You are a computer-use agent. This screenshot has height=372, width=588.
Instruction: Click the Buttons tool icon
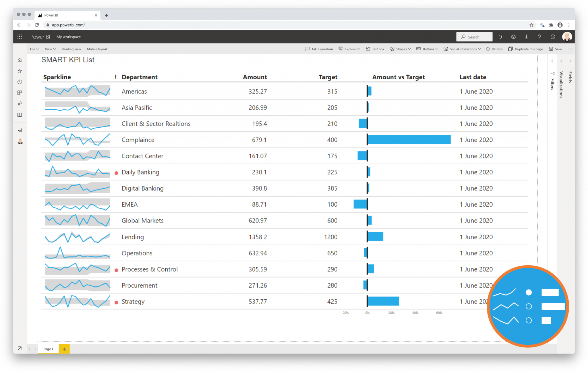tap(419, 49)
